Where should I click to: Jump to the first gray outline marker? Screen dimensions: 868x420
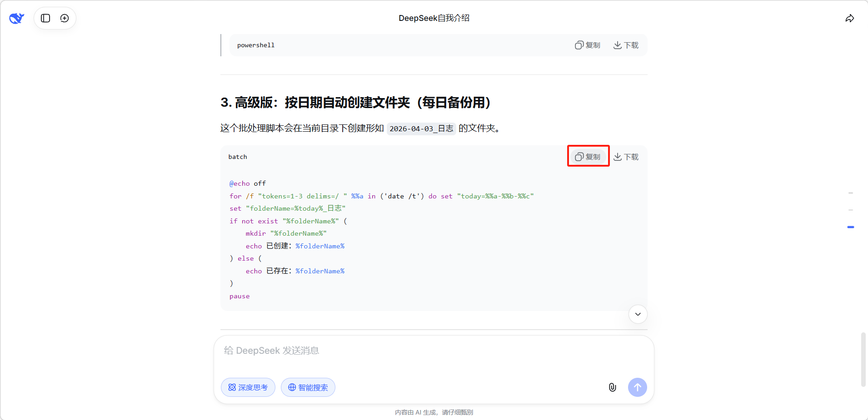point(850,193)
